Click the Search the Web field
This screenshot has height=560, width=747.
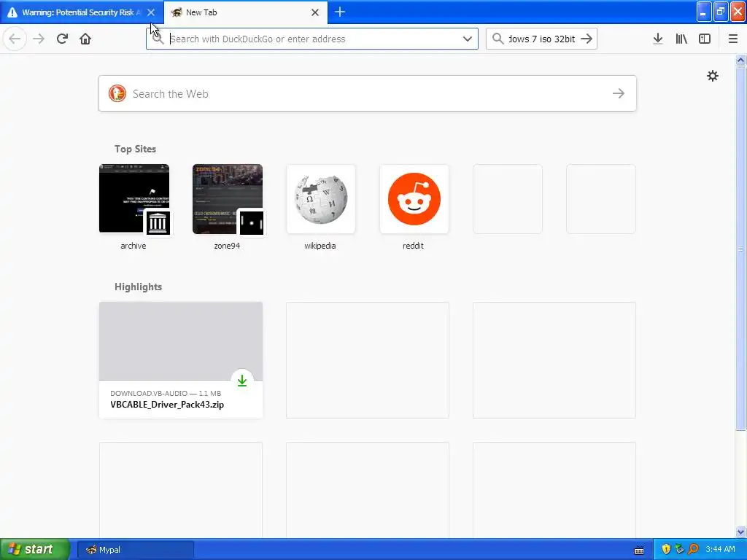368,93
